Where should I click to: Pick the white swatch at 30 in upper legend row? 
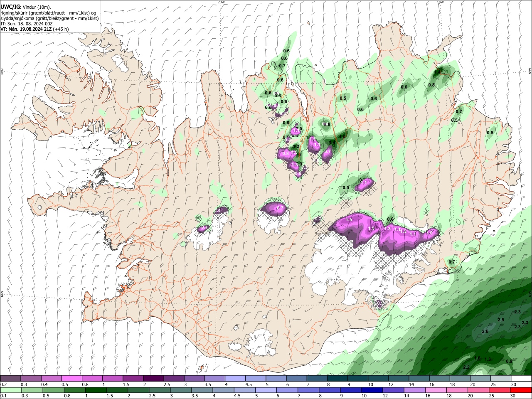pyautogui.click(x=521, y=379)
